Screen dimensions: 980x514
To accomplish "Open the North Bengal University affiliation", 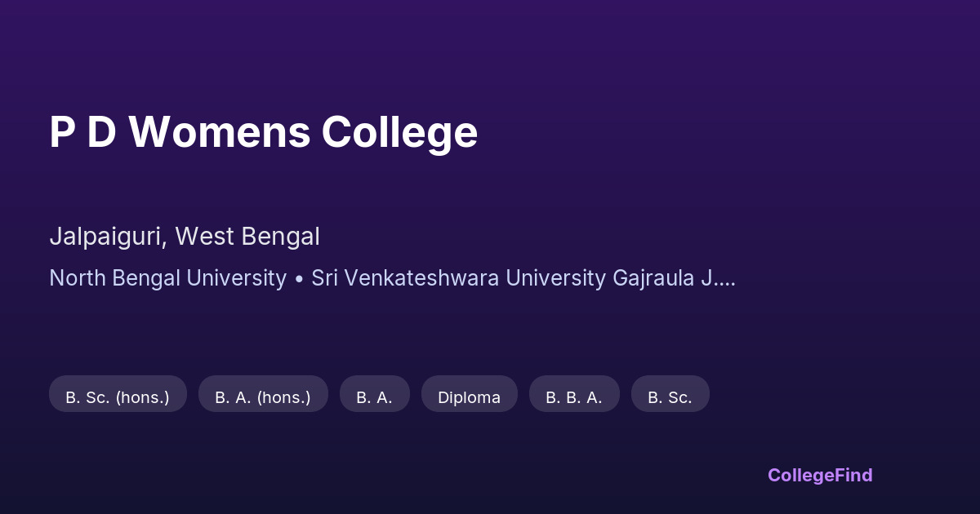I will (x=167, y=278).
